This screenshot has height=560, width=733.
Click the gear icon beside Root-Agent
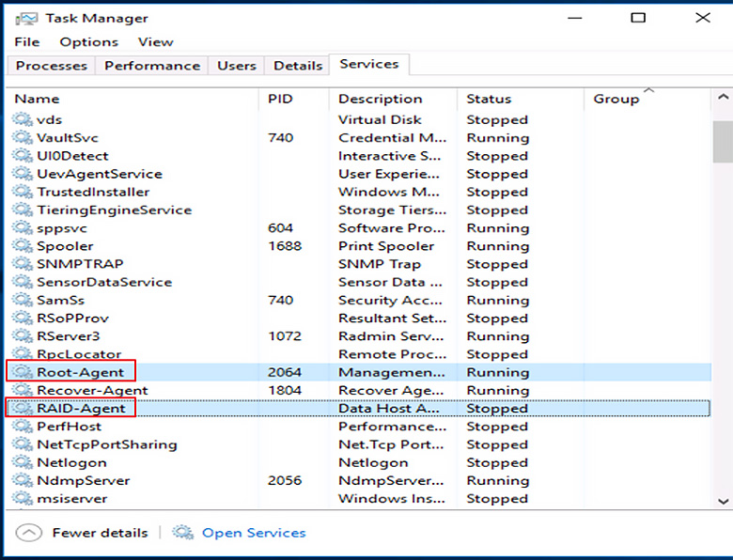point(22,372)
